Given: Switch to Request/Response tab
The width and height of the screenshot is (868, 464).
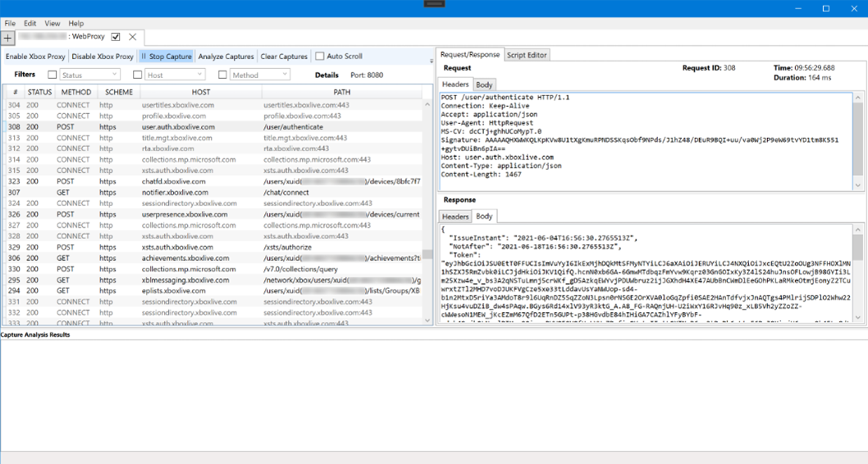Looking at the screenshot, I should pyautogui.click(x=470, y=54).
